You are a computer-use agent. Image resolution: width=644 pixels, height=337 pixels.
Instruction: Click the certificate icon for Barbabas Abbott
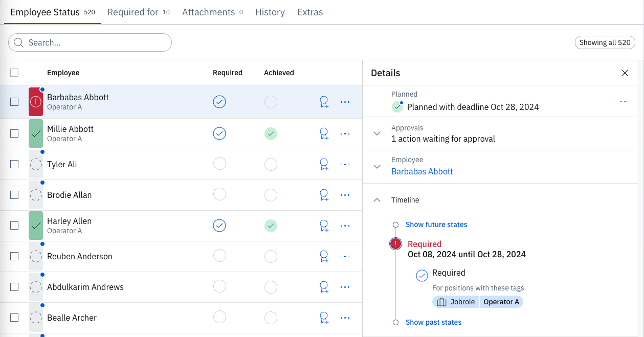pyautogui.click(x=324, y=102)
